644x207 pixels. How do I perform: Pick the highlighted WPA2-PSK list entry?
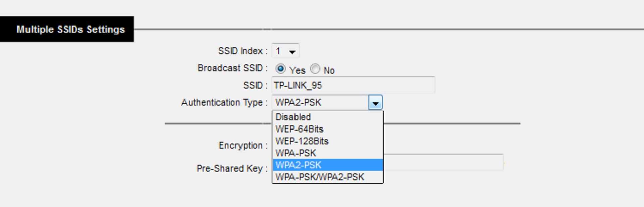(328, 165)
